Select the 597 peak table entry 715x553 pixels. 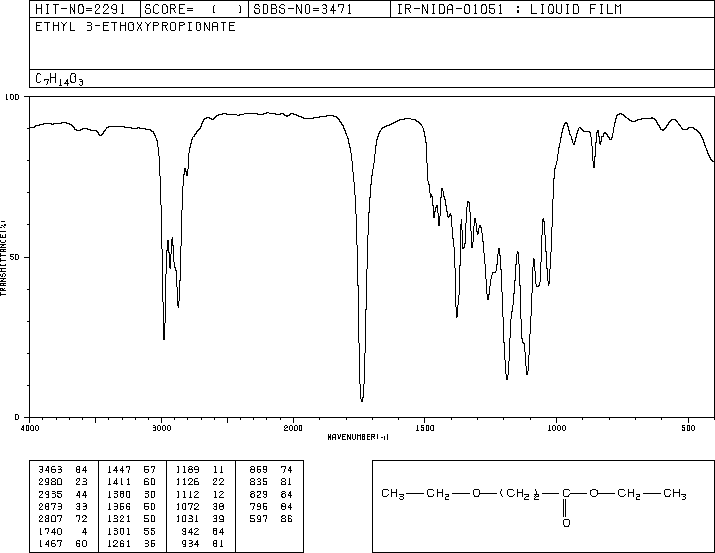pyautogui.click(x=271, y=519)
